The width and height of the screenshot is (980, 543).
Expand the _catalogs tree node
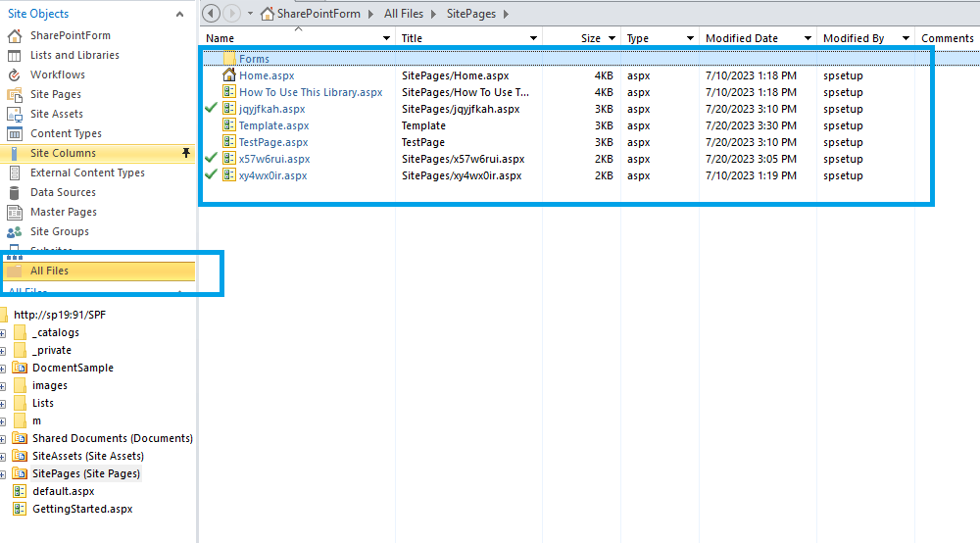(3, 333)
